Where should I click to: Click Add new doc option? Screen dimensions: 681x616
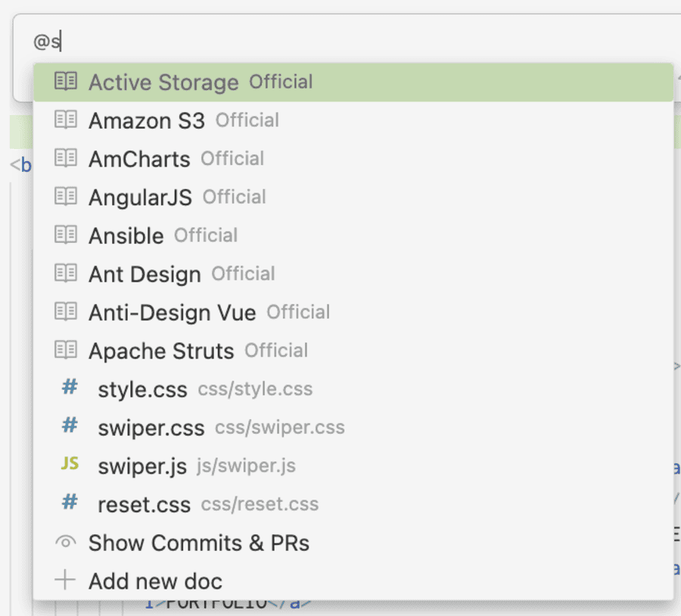353,581
